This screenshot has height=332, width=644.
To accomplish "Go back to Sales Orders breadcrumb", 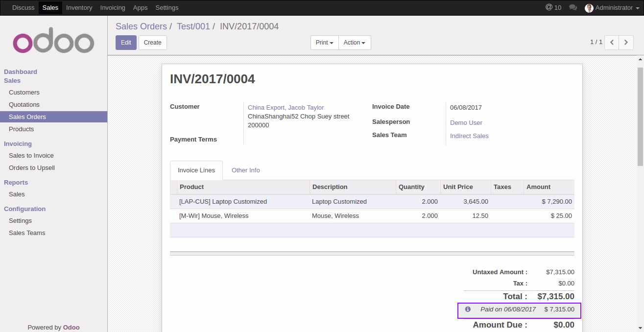I will pyautogui.click(x=141, y=26).
